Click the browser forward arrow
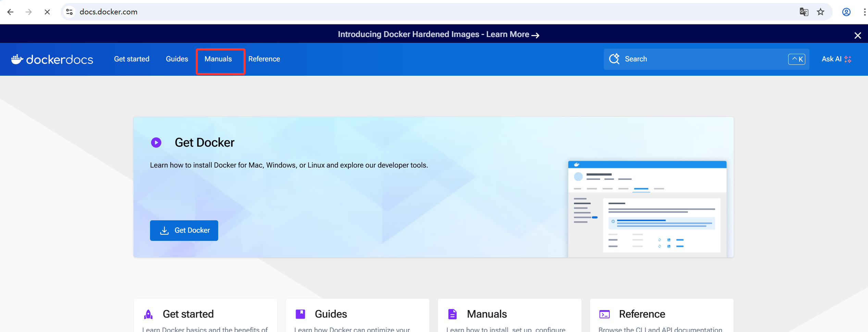868x332 pixels. coord(29,12)
